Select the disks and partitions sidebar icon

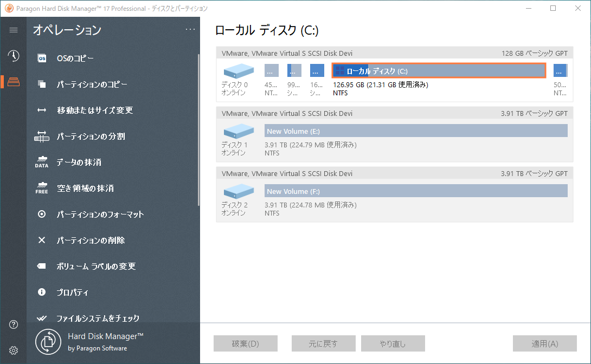pos(14,82)
